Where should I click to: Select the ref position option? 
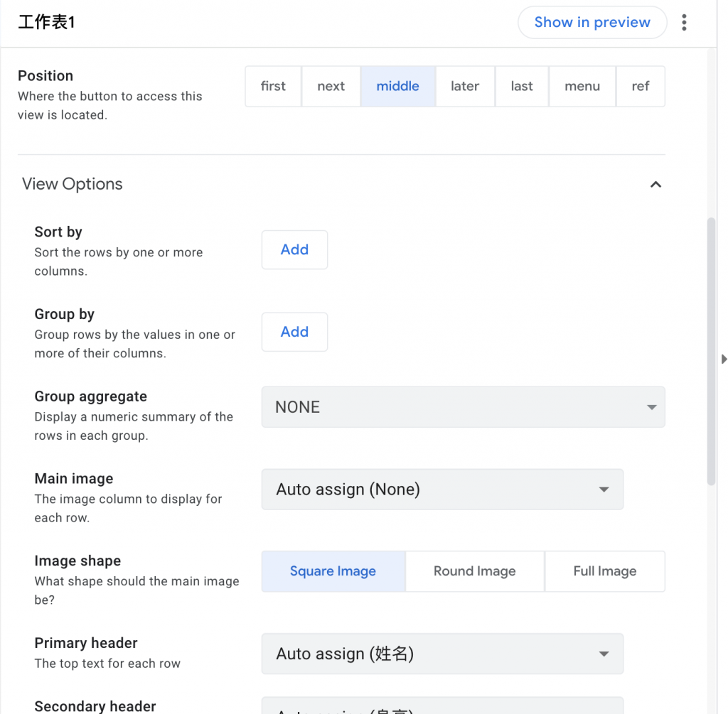pos(641,87)
